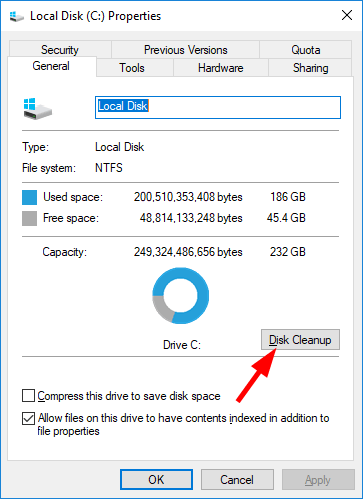This screenshot has height=499, width=363.
Task: Close the Properties dialog with the X
Action: [x=347, y=15]
